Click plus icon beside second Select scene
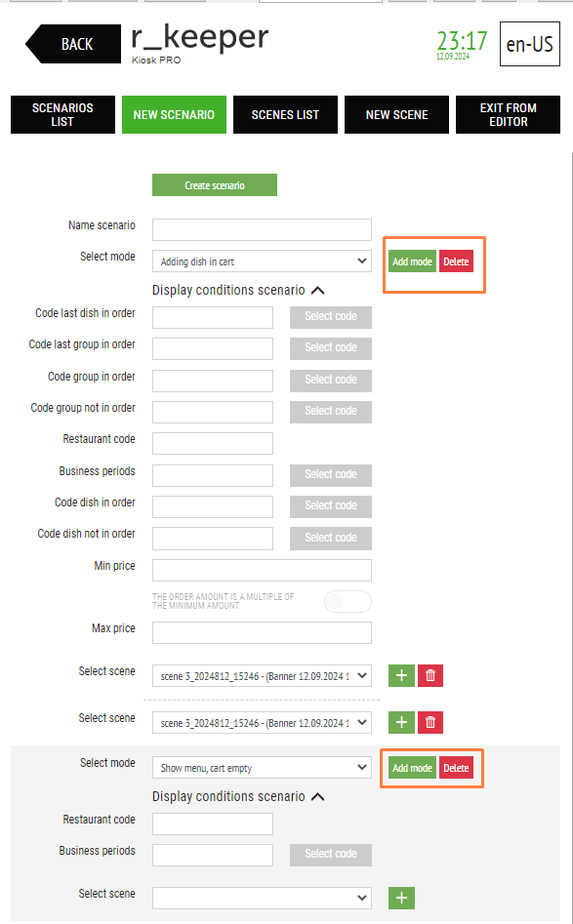Viewport: 573px width, 924px height. (x=401, y=722)
